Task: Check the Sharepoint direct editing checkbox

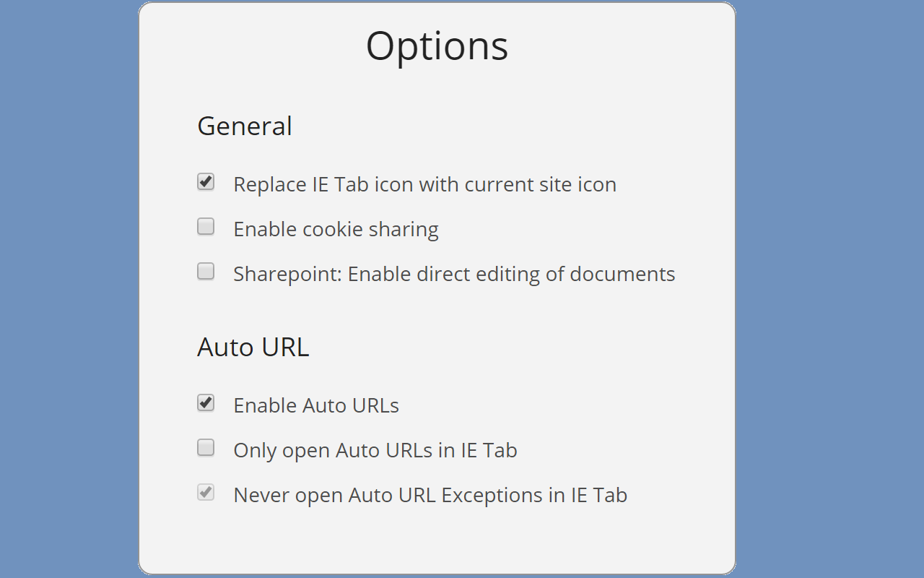Action: [206, 272]
